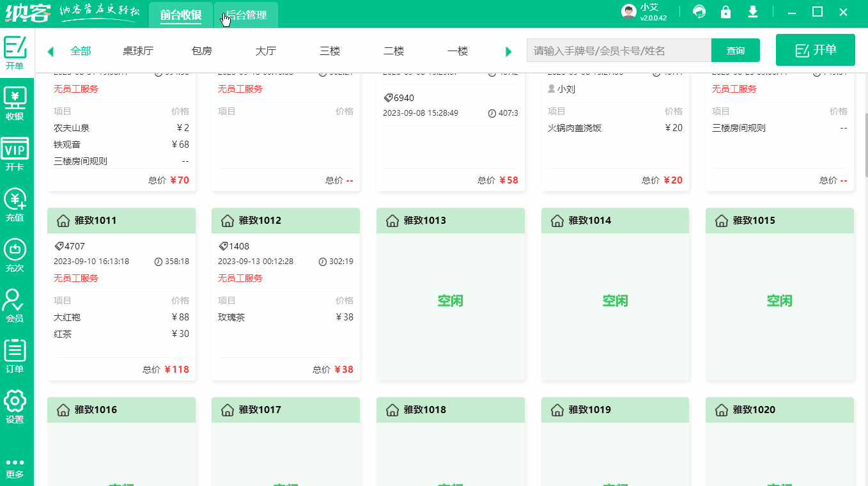Open 设置 settings from the sidebar
This screenshot has width=868, height=486.
tap(15, 406)
